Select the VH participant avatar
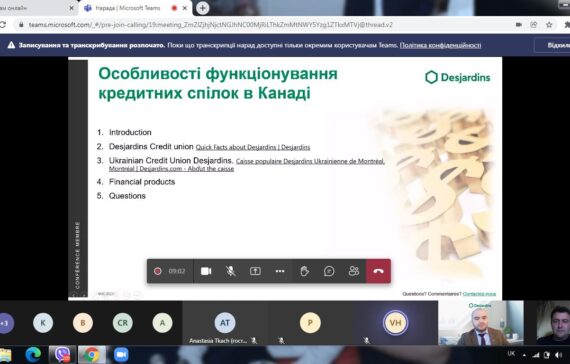The width and height of the screenshot is (570, 364). pos(395,323)
